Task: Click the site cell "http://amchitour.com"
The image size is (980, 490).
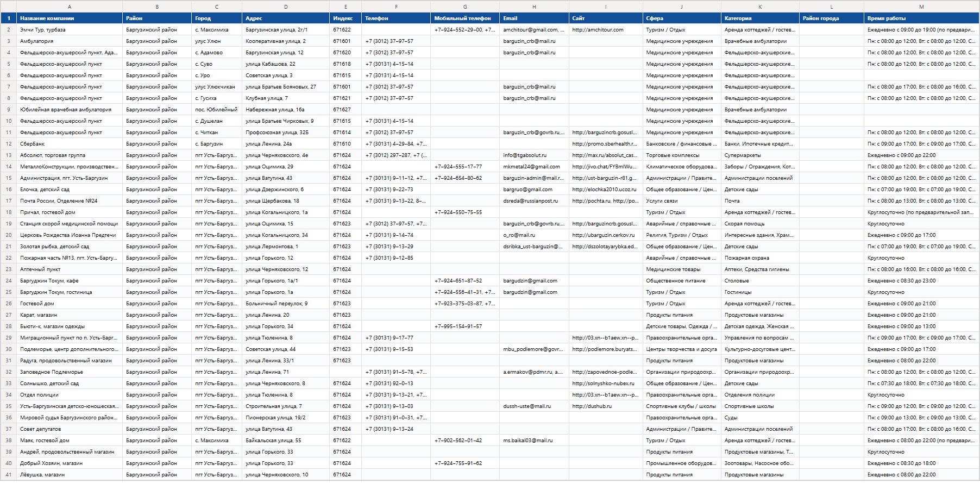Action: click(606, 30)
